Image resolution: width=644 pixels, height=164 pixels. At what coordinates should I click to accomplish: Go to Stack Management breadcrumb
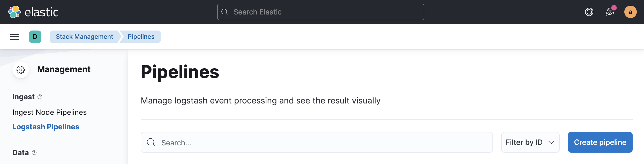pos(84,37)
